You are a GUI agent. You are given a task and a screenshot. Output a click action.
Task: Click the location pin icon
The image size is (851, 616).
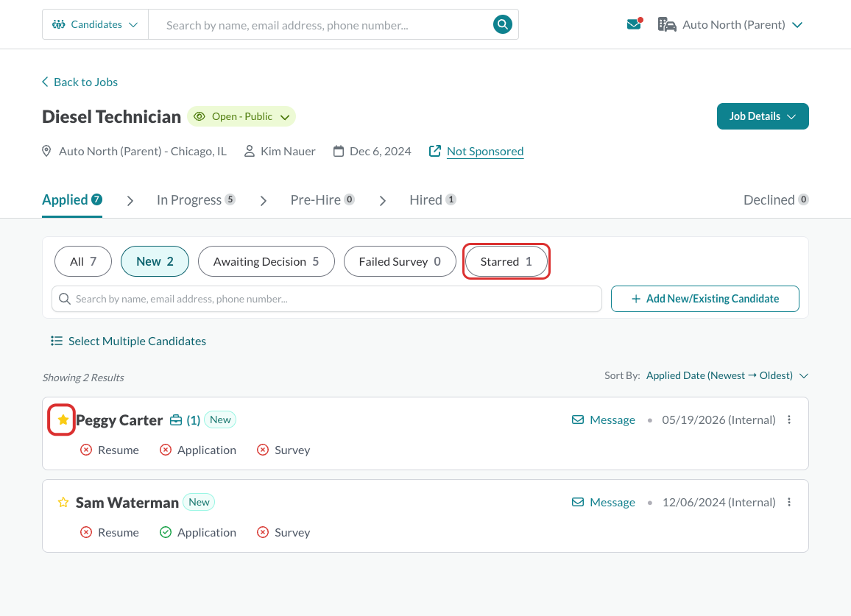[46, 151]
